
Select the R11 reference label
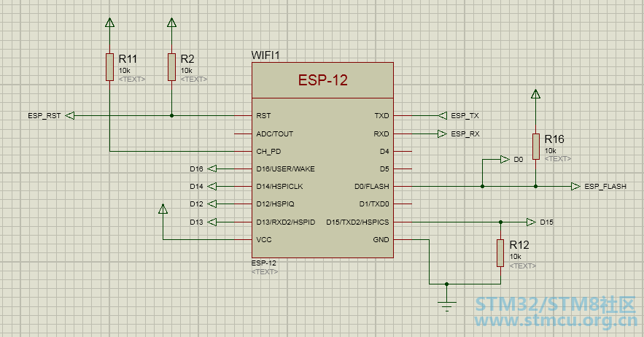pos(128,59)
